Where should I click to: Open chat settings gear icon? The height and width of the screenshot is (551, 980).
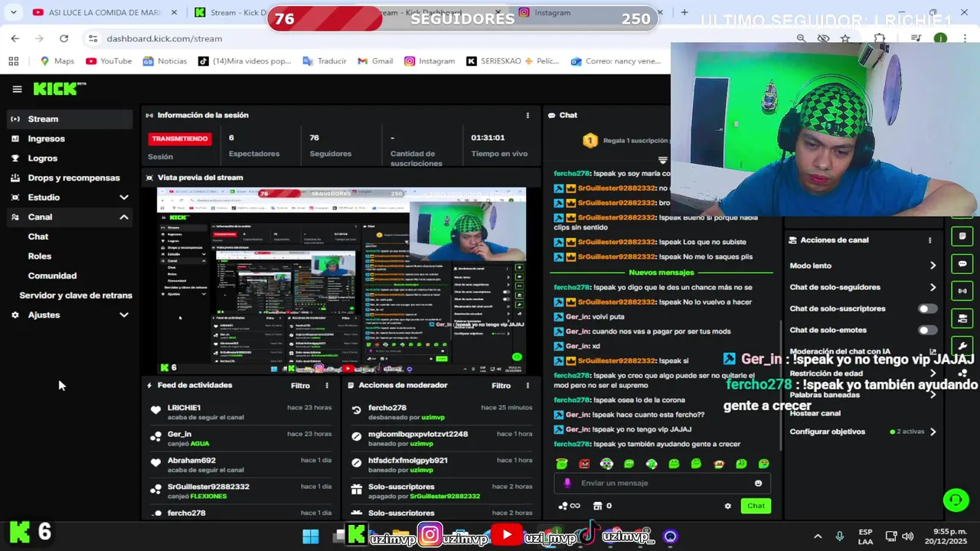point(728,506)
